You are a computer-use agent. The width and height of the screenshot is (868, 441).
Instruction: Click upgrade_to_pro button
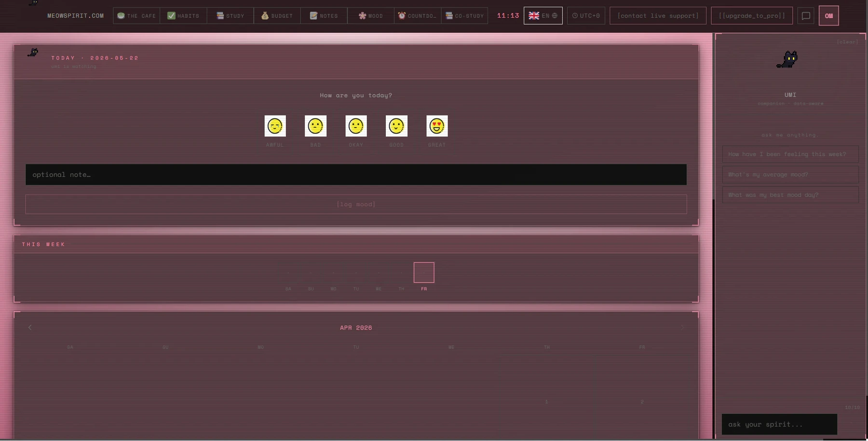tap(752, 15)
